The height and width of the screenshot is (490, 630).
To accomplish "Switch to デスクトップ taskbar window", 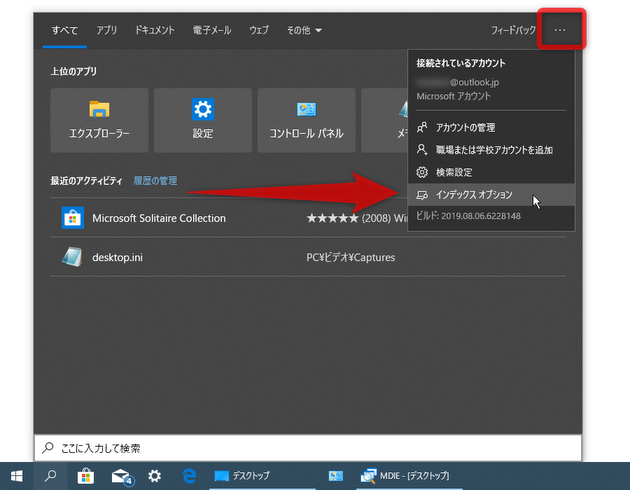I will (262, 476).
